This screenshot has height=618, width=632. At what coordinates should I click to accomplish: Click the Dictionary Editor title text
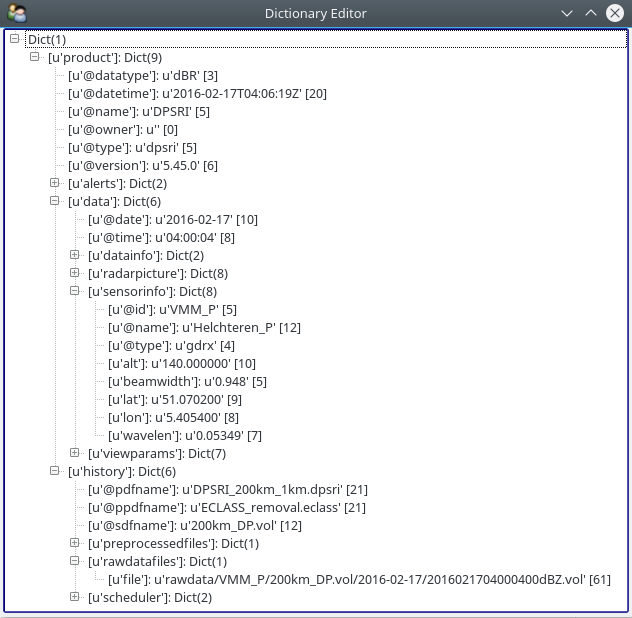click(x=316, y=14)
